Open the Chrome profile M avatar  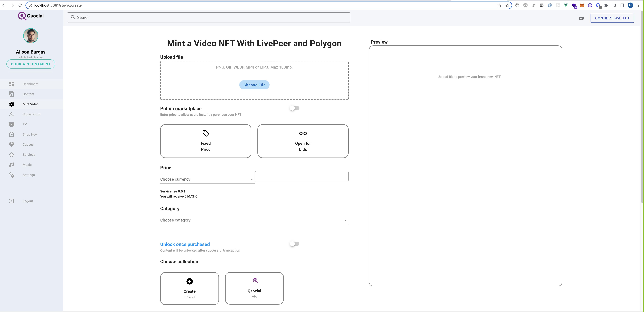(630, 5)
